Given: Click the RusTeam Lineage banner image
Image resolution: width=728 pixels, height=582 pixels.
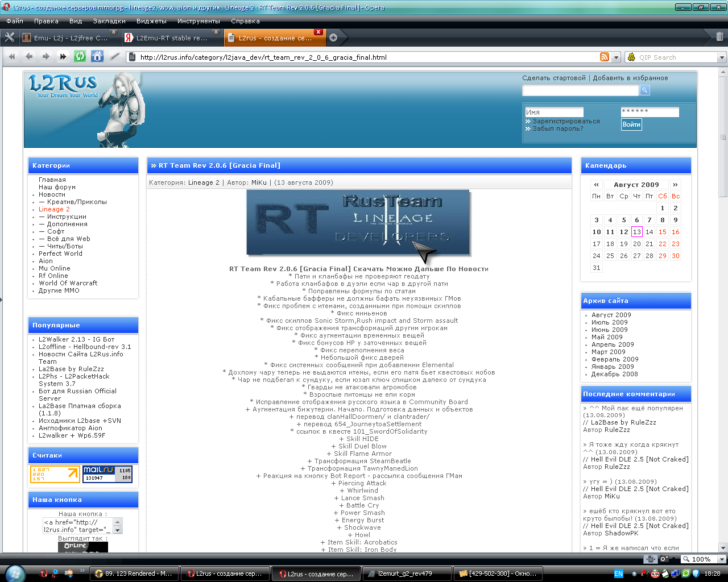Looking at the screenshot, I should [359, 224].
